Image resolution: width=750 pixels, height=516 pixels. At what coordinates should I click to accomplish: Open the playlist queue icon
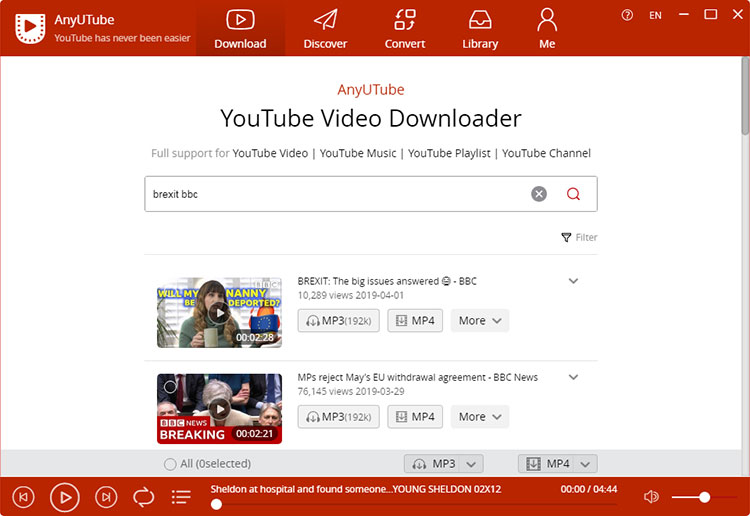coord(181,497)
